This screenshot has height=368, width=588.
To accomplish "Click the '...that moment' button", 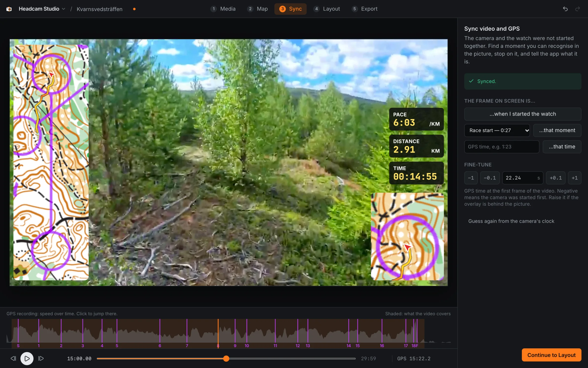I will pyautogui.click(x=557, y=130).
